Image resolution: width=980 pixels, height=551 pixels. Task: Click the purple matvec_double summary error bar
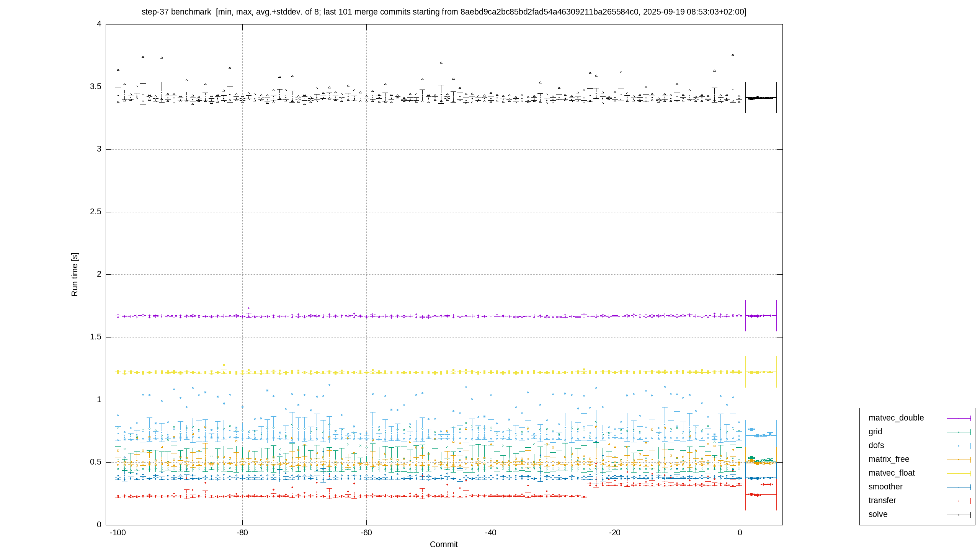pyautogui.click(x=761, y=316)
